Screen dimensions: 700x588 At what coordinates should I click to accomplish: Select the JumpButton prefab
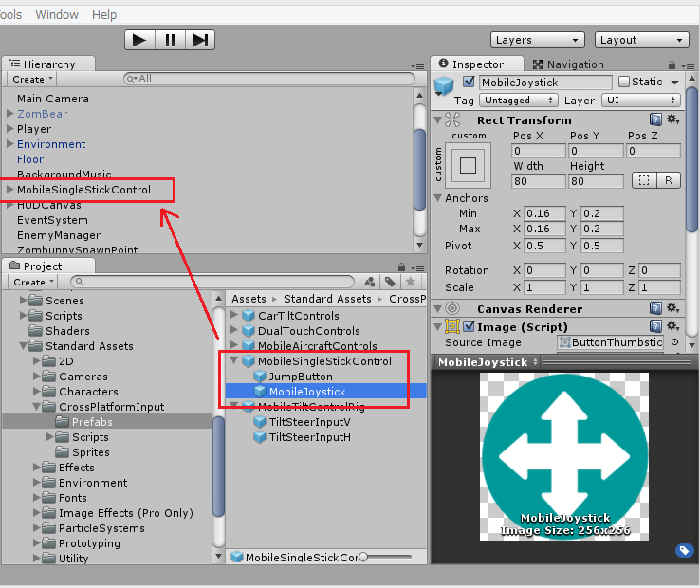(300, 377)
